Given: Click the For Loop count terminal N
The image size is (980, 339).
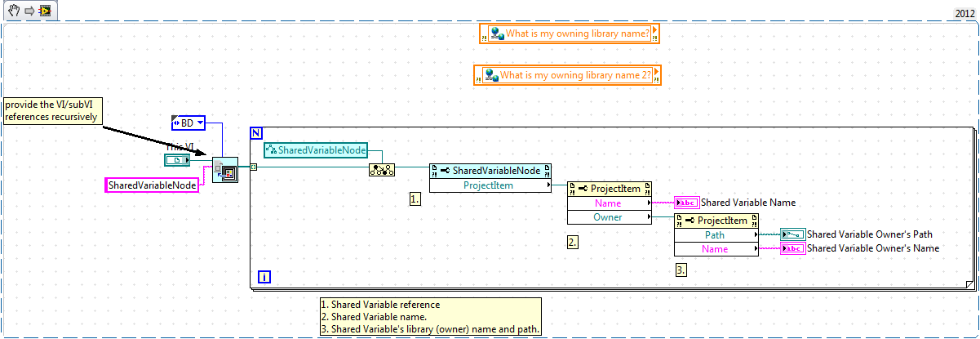Looking at the screenshot, I should pyautogui.click(x=256, y=132).
